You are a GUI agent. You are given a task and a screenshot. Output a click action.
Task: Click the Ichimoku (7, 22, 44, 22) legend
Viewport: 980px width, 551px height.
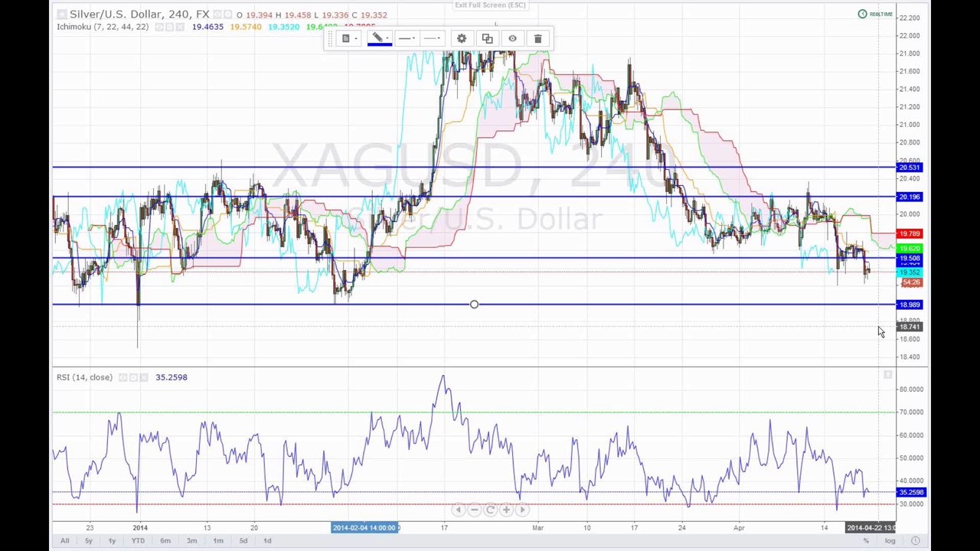click(x=103, y=27)
